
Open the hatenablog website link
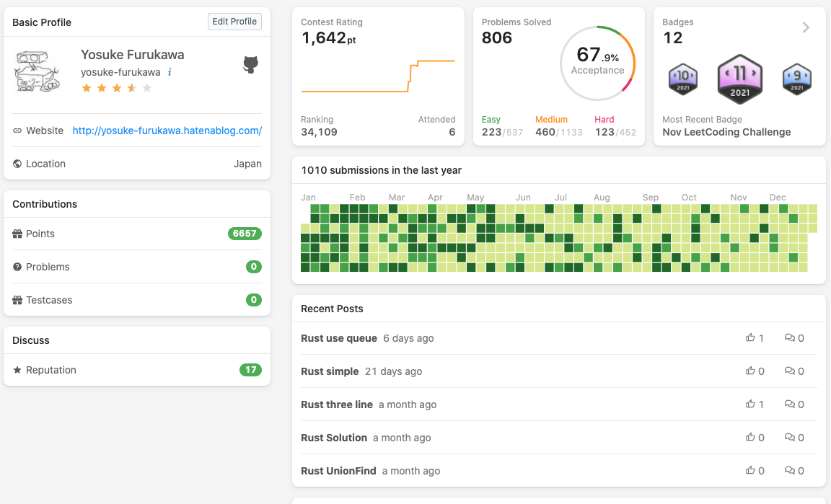pyautogui.click(x=167, y=131)
